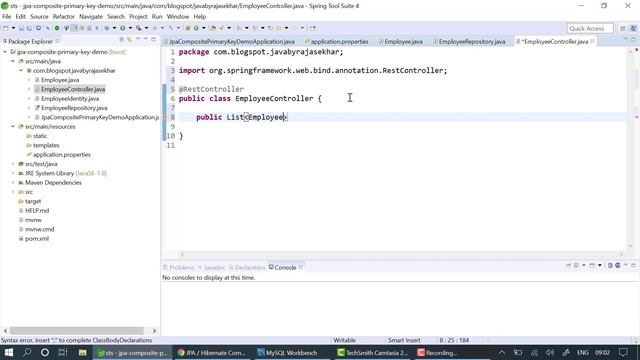Open the Problems view tab

coord(179,267)
